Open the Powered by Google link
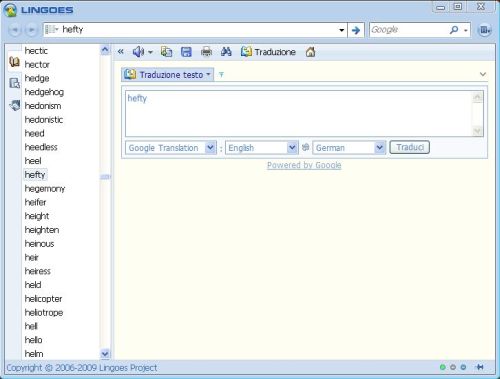The width and height of the screenshot is (500, 379). click(x=304, y=165)
